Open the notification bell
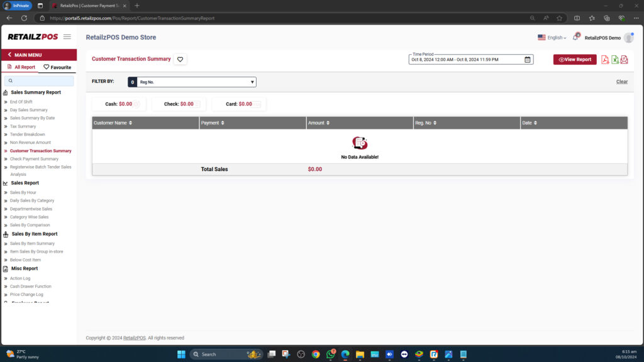Viewport: 644px width, 362px height. pos(576,37)
